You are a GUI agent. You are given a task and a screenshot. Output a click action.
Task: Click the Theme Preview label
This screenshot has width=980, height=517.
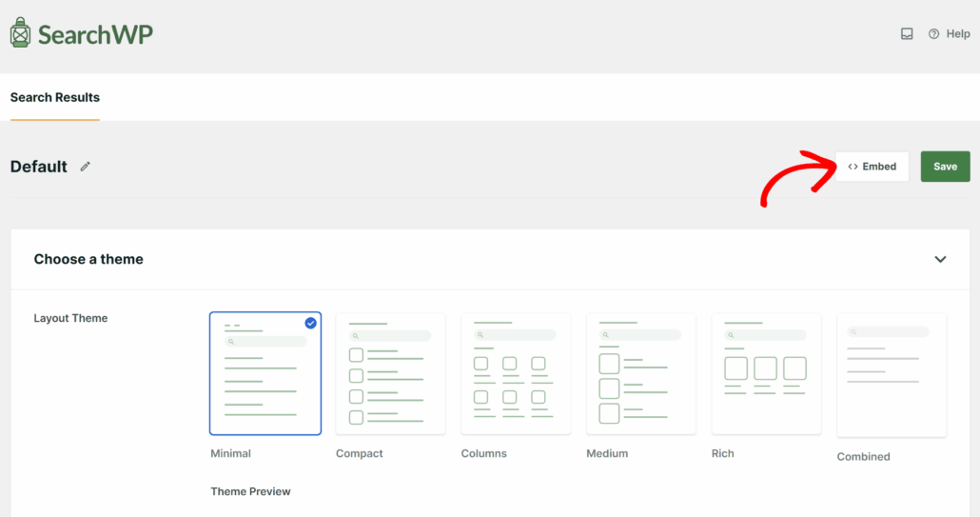point(250,491)
